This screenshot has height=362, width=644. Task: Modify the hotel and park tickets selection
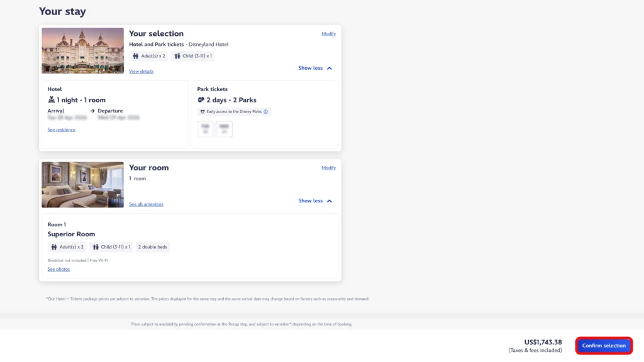[x=328, y=34]
